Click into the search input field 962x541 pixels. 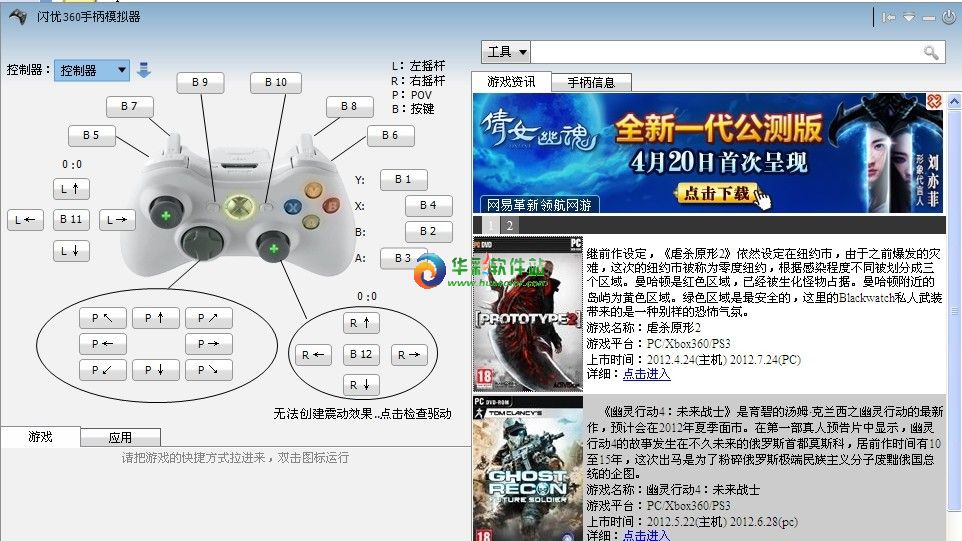[726, 52]
